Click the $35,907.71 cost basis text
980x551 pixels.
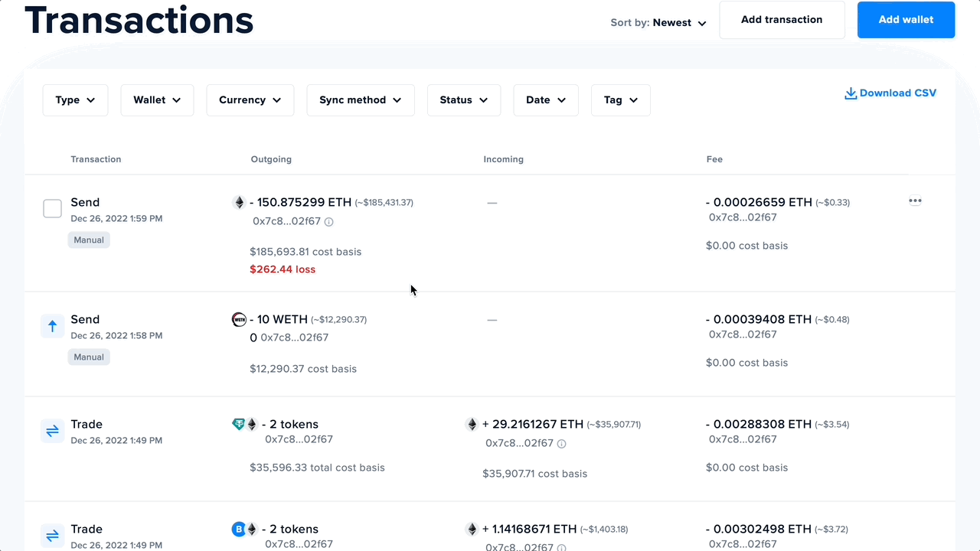(535, 474)
